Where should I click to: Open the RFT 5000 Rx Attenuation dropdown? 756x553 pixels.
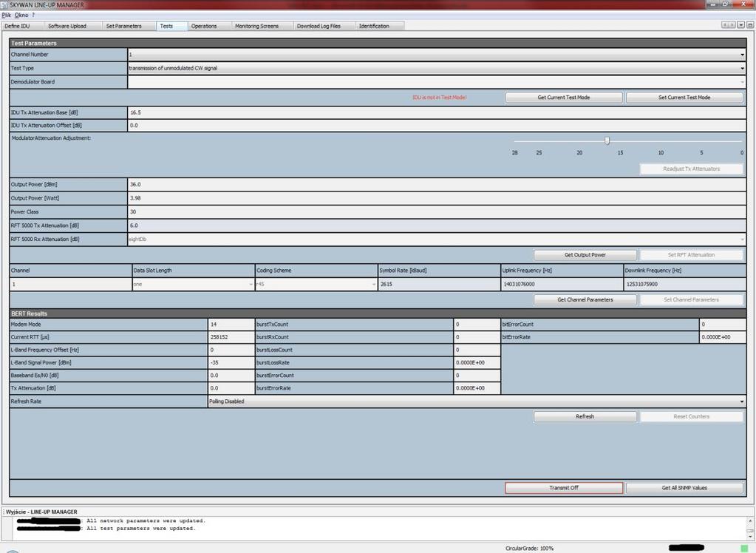(437, 240)
